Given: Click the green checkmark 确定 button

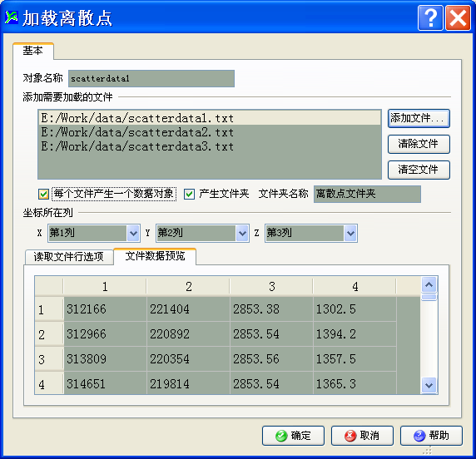Looking at the screenshot, I should (x=293, y=436).
